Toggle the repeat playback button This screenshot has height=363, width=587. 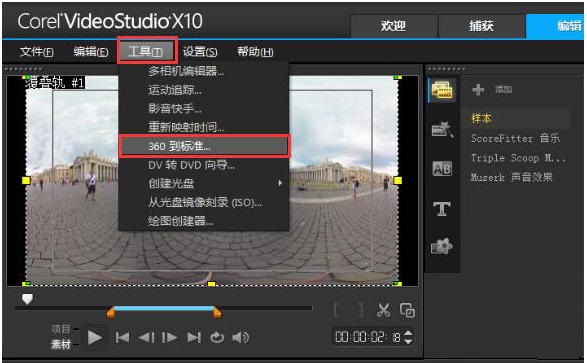[217, 338]
